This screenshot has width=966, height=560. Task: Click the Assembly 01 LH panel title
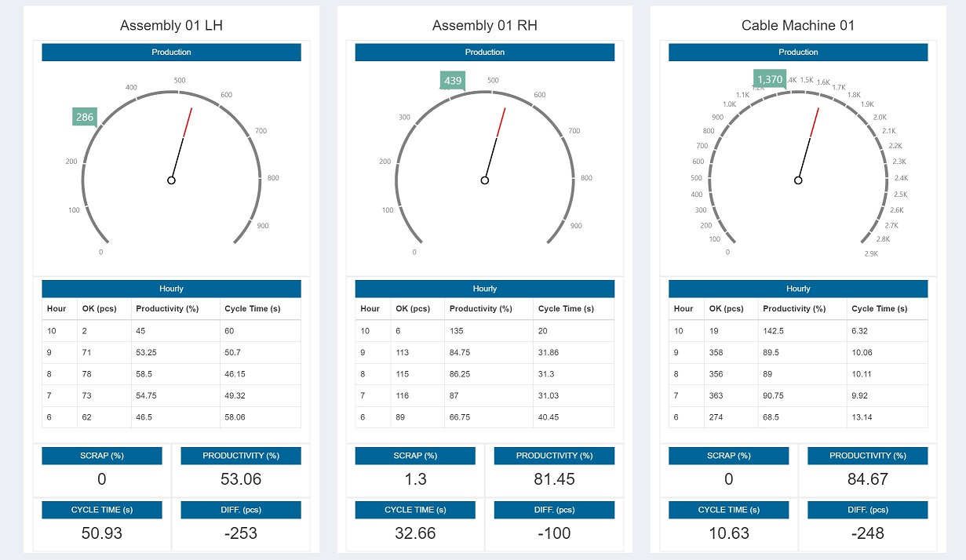[171, 25]
